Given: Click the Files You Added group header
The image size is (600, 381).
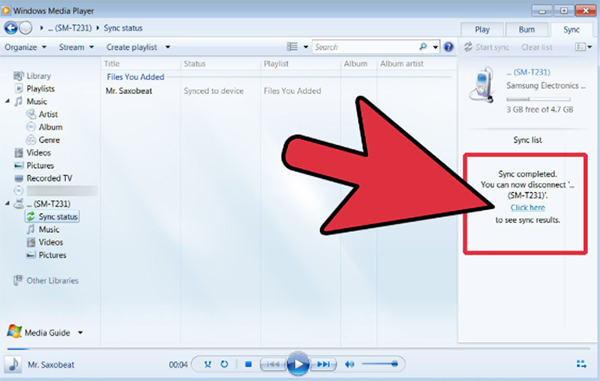Looking at the screenshot, I should point(135,77).
